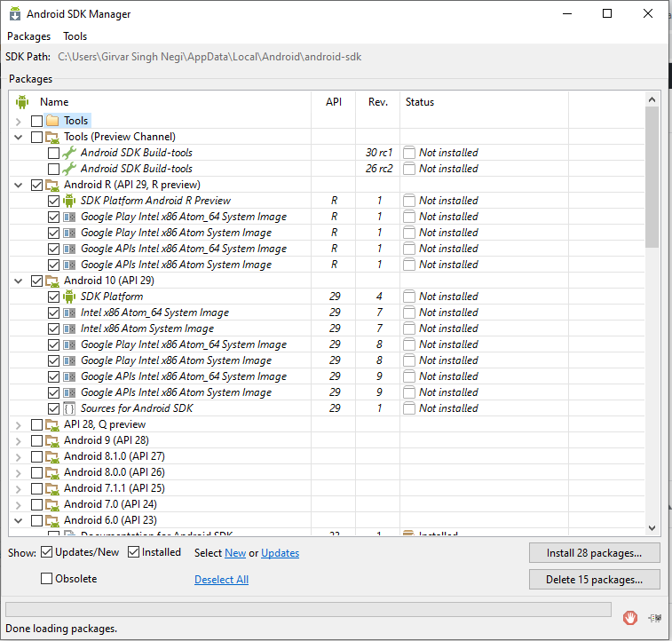The image size is (672, 641).
Task: Select the Intel x86 Atom System Image row
Action: point(327,328)
